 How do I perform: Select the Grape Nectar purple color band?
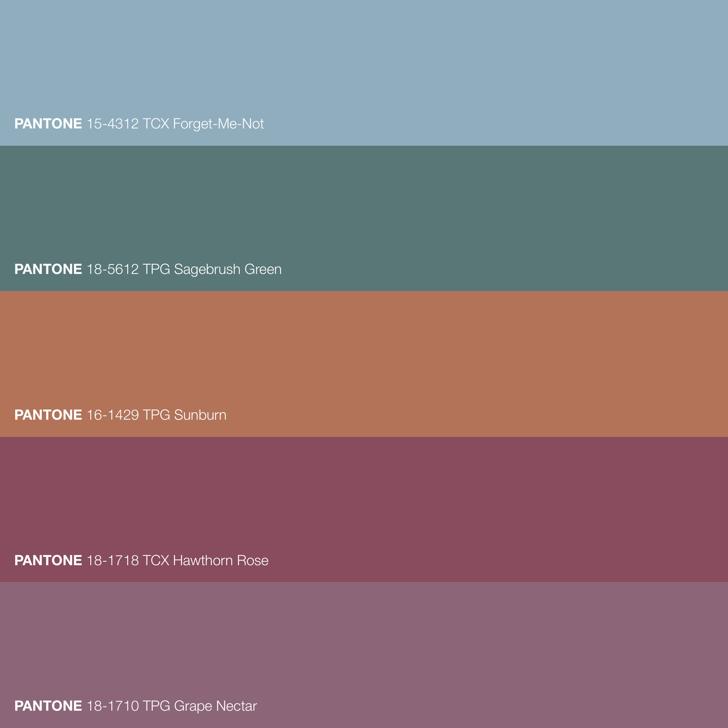(364, 655)
